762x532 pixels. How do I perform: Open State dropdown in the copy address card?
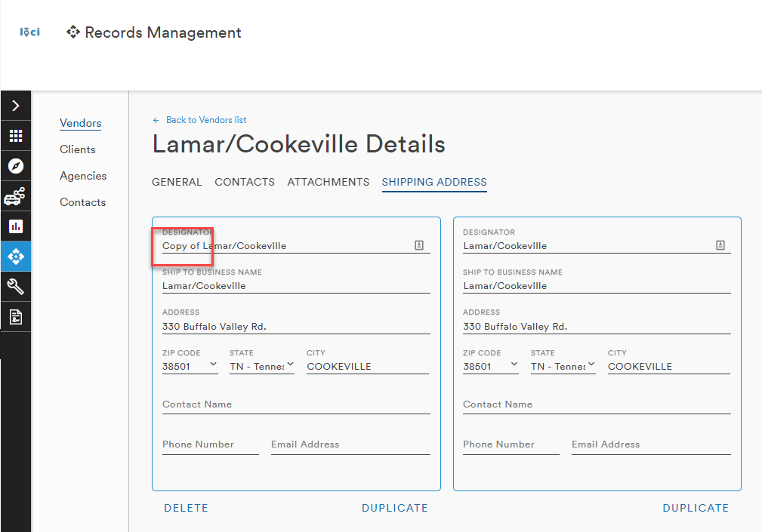click(x=262, y=367)
